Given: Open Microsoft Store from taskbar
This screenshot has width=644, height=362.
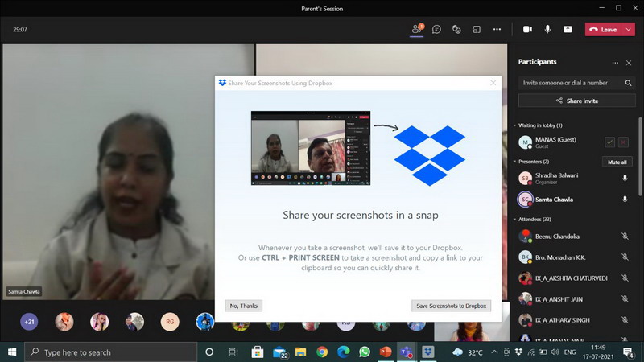Looking at the screenshot, I should (x=258, y=352).
